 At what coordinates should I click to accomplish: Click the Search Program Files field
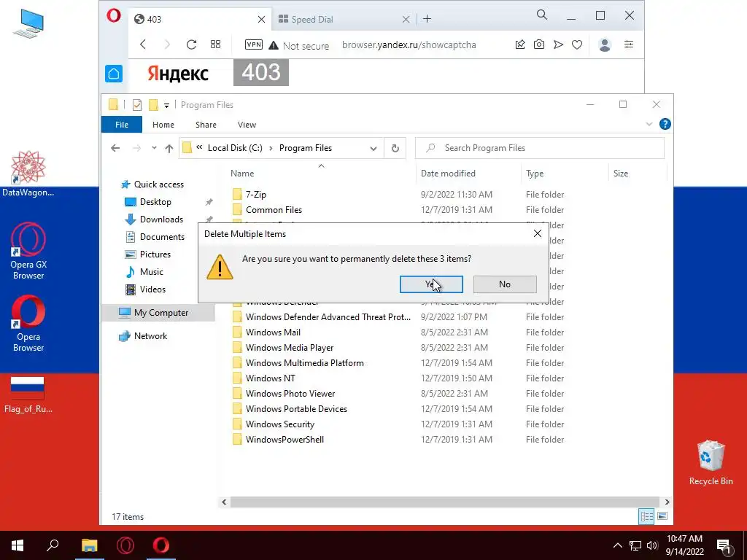[x=540, y=148]
